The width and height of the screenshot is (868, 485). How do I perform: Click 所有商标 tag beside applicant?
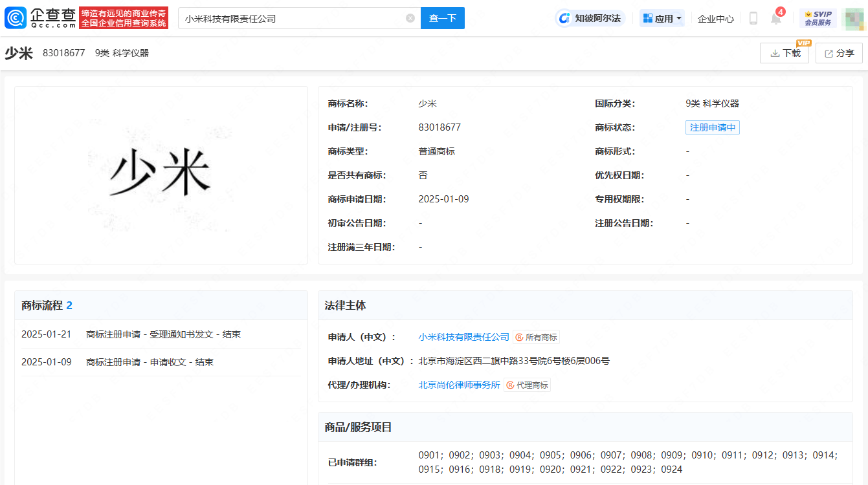(x=537, y=337)
